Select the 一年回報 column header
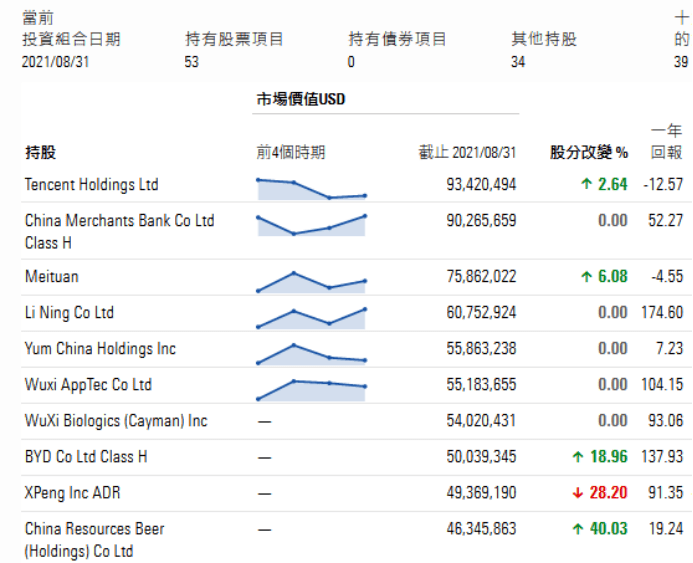This screenshot has height=563, width=693. (666, 141)
